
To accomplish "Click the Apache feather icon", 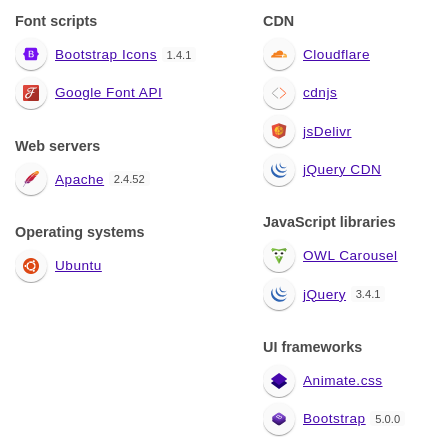I will pos(31,179).
